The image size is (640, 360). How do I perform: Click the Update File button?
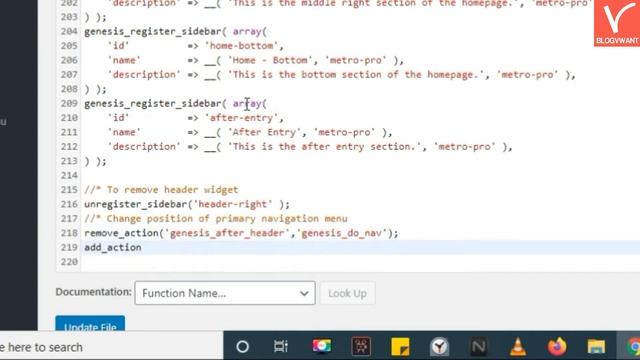pyautogui.click(x=90, y=324)
